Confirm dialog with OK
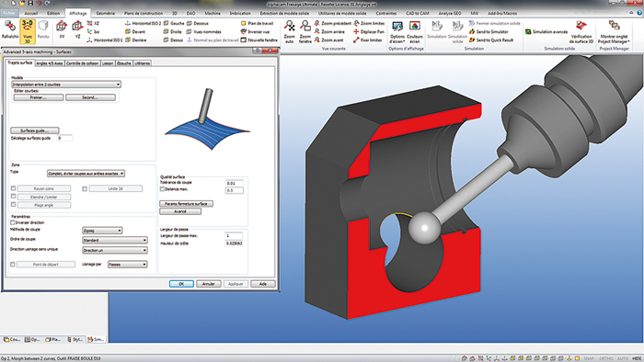Viewport: 644px width, 362px height. point(181,284)
